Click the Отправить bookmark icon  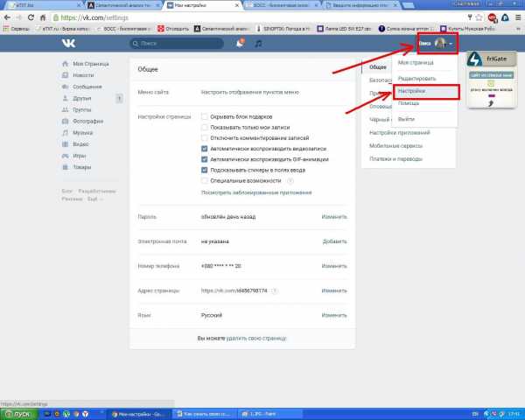(161, 29)
